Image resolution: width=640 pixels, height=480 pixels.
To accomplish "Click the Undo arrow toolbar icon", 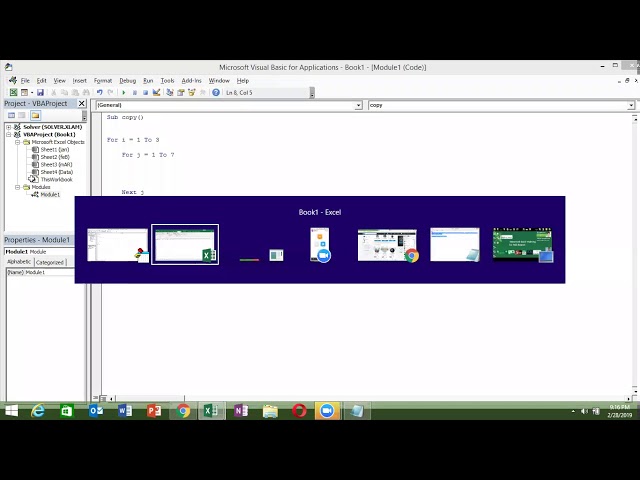I will point(99,93).
